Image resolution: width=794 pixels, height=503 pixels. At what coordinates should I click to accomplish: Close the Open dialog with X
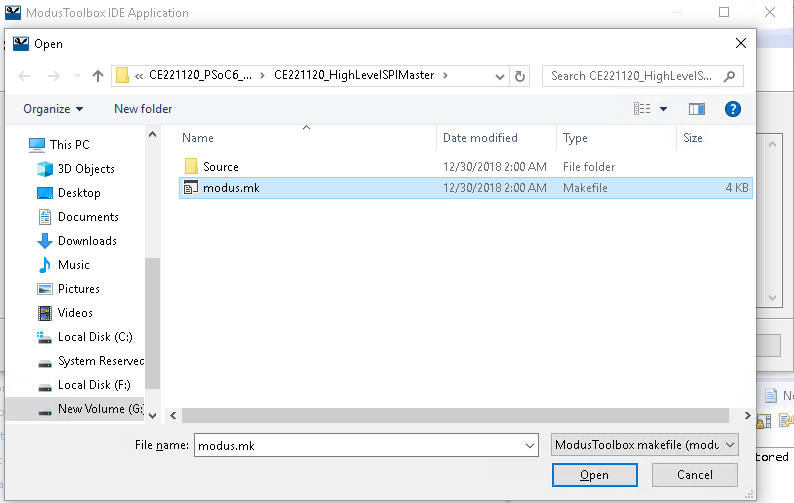point(741,44)
